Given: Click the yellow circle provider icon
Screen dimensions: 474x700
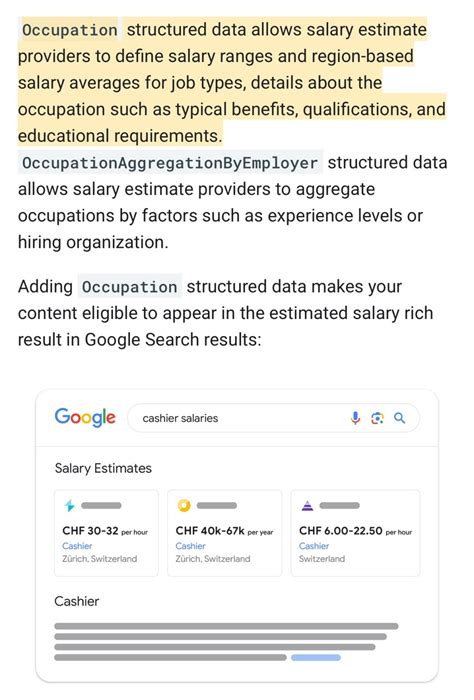Looking at the screenshot, I should point(184,505).
